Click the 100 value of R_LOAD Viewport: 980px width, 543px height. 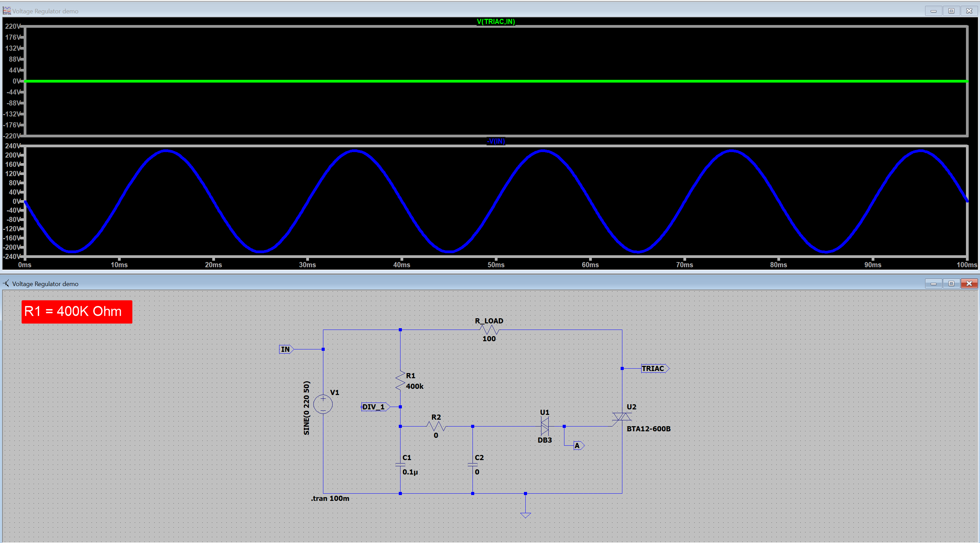tap(489, 338)
